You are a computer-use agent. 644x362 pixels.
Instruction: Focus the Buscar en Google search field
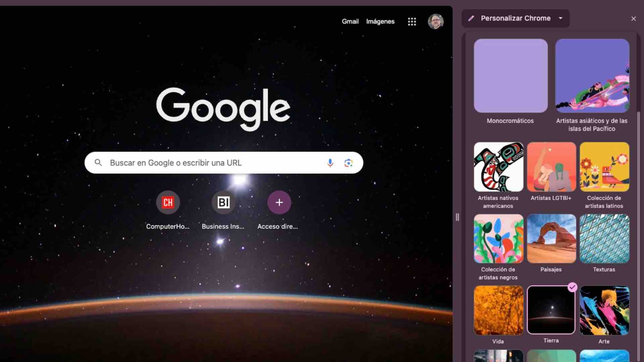224,163
